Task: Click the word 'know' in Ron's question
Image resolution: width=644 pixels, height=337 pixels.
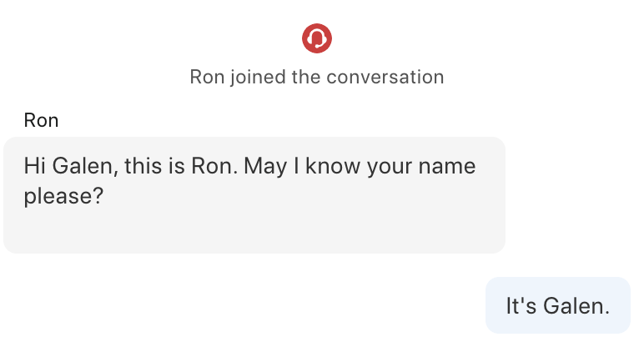Action: click(x=333, y=166)
